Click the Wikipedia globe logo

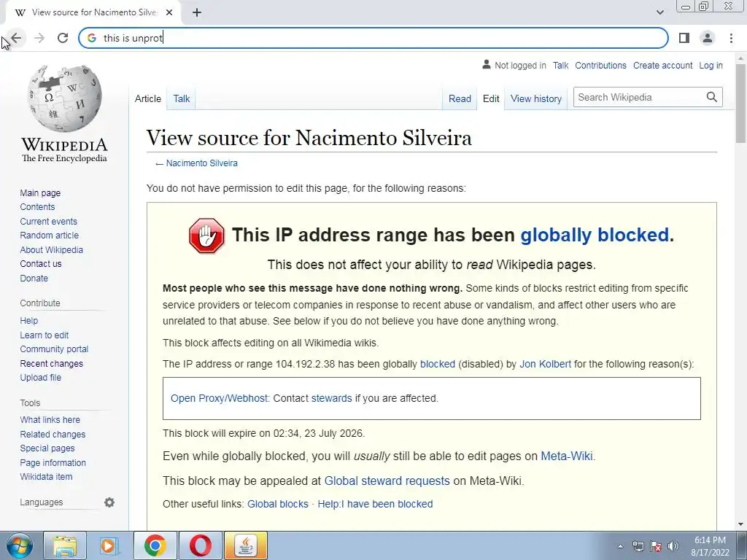click(64, 98)
